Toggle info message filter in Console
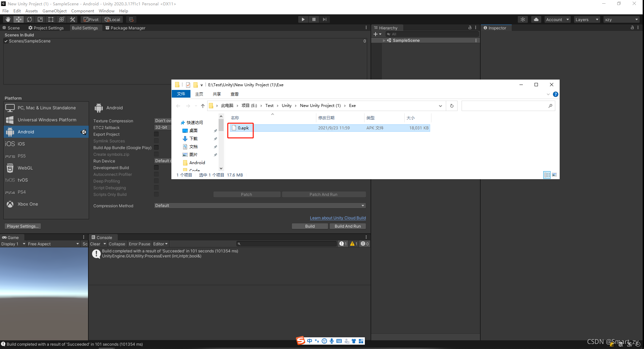Image resolution: width=644 pixels, height=349 pixels. (343, 244)
